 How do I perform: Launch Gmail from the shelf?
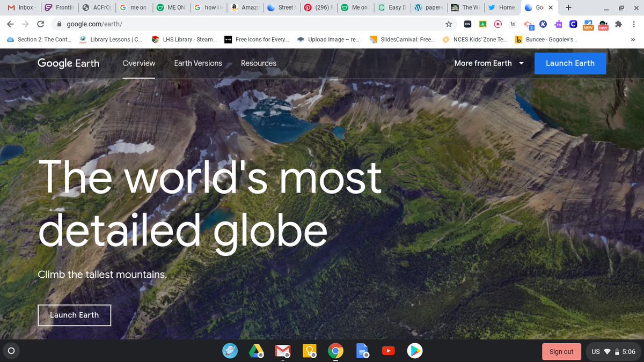coord(283,351)
